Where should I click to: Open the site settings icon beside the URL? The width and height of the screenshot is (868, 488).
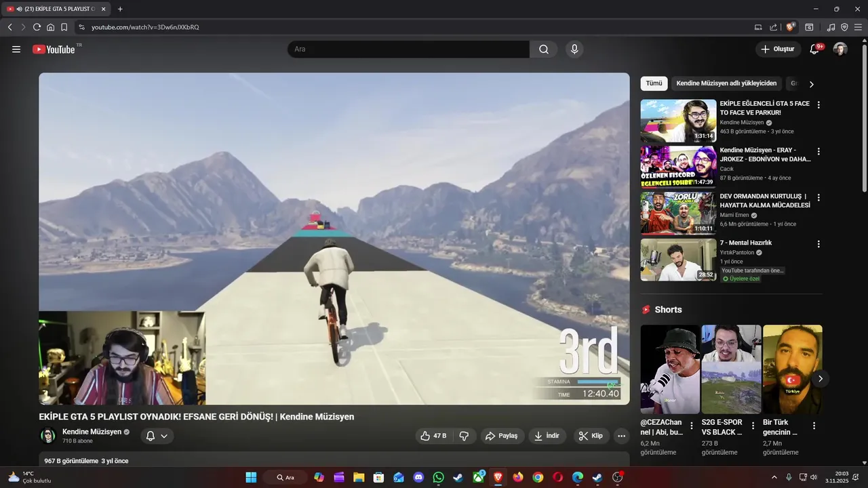(x=81, y=27)
